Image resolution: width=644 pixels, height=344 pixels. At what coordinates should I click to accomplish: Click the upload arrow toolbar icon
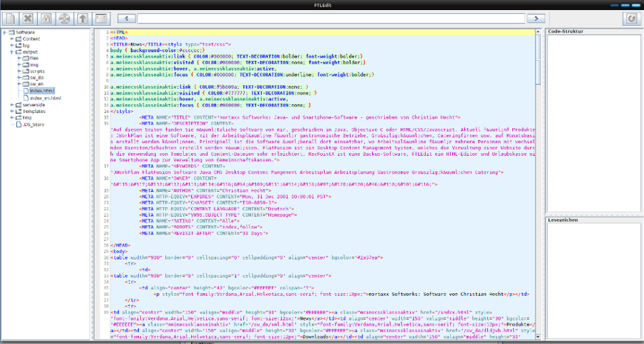[84, 18]
